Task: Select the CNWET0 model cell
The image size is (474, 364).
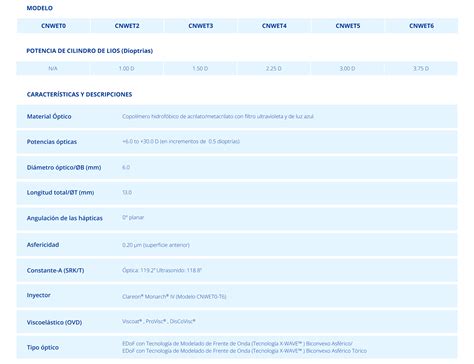Action: pyautogui.click(x=53, y=26)
